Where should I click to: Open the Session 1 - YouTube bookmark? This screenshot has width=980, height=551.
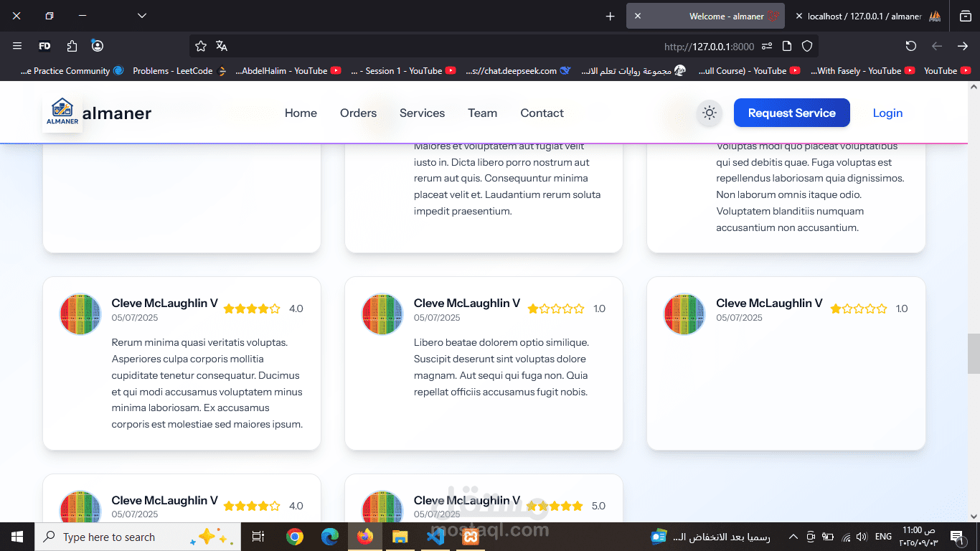[x=403, y=71]
